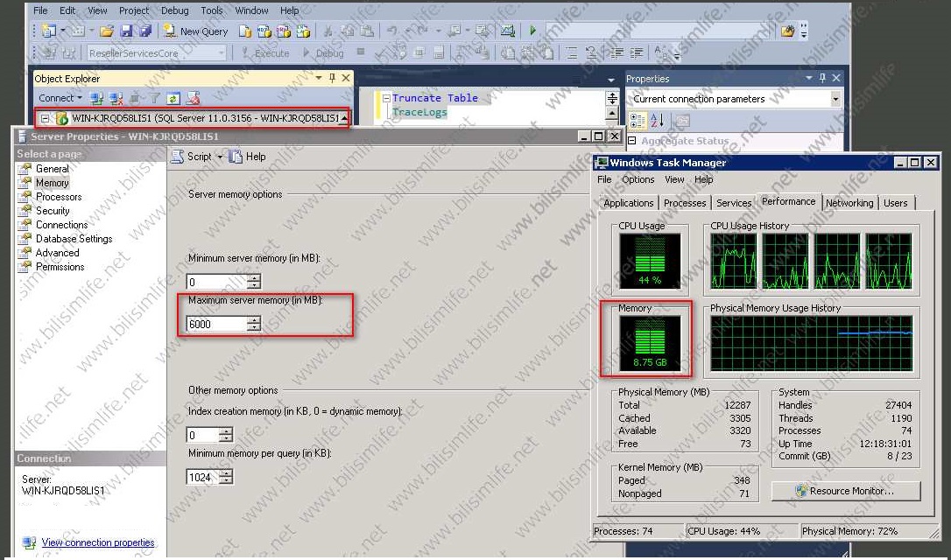Click the Help button in Server Properties
The image size is (951, 560).
click(x=248, y=157)
